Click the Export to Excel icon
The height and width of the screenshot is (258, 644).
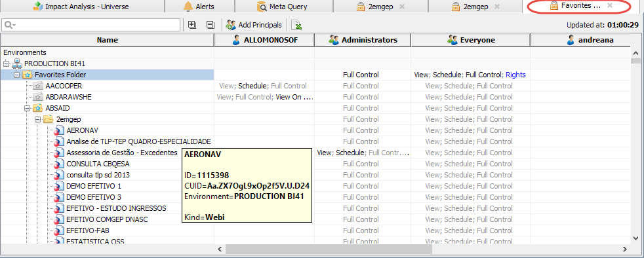tap(296, 26)
